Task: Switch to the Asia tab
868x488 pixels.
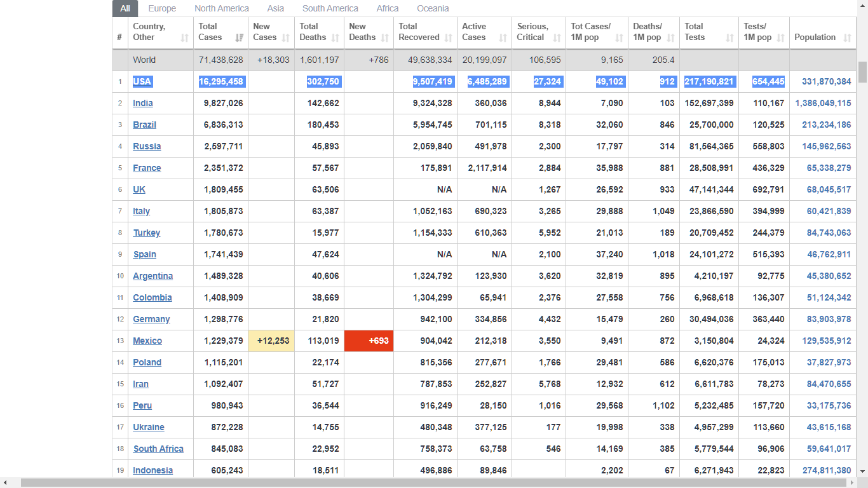Action: click(276, 8)
